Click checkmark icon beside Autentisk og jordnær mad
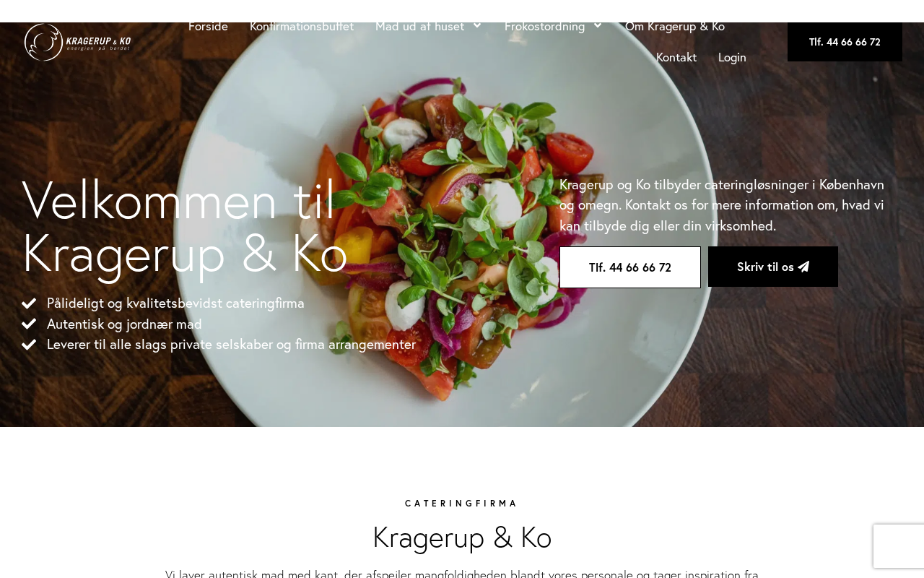The height and width of the screenshot is (578, 924). pyautogui.click(x=29, y=324)
